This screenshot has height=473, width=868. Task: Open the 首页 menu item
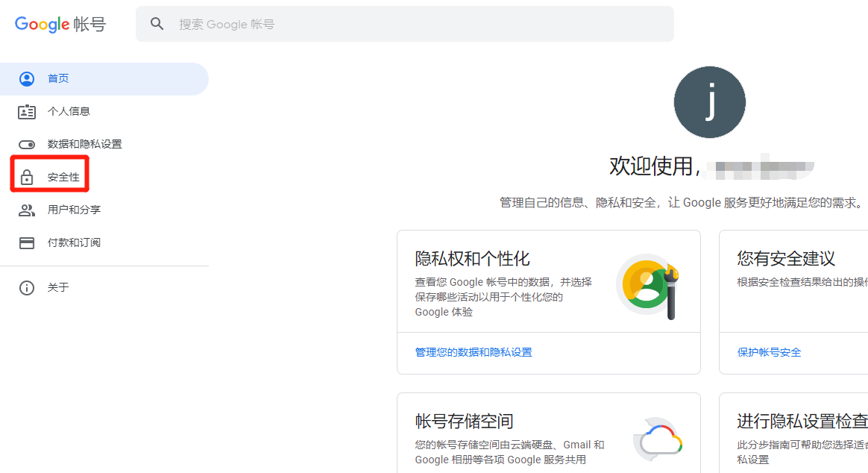(x=104, y=78)
